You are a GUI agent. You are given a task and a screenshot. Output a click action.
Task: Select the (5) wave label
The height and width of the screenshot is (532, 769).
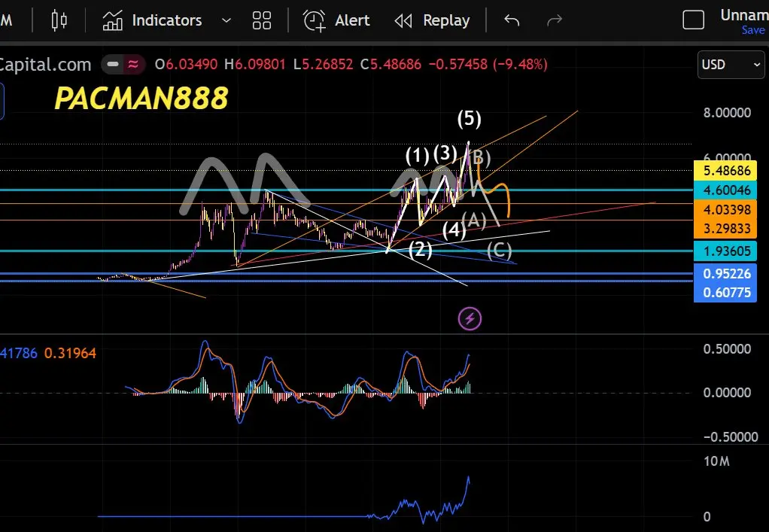470,119
